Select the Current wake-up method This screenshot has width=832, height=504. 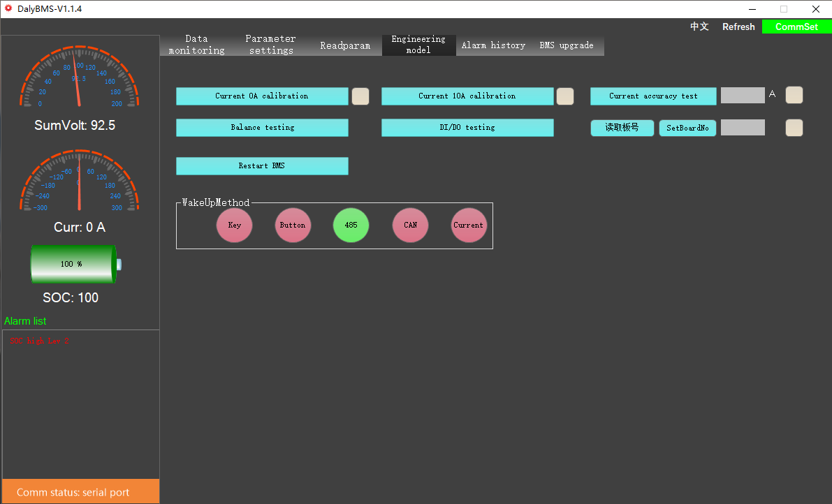pyautogui.click(x=469, y=225)
